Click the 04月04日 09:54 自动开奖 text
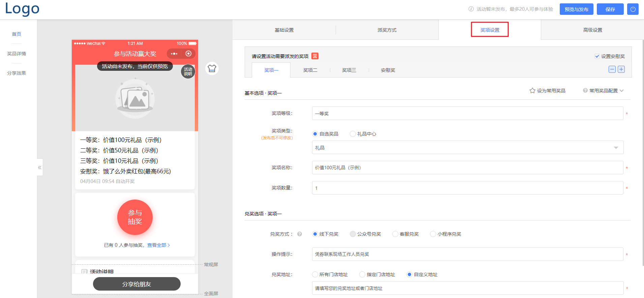Image resolution: width=644 pixels, height=298 pixels. click(x=108, y=181)
